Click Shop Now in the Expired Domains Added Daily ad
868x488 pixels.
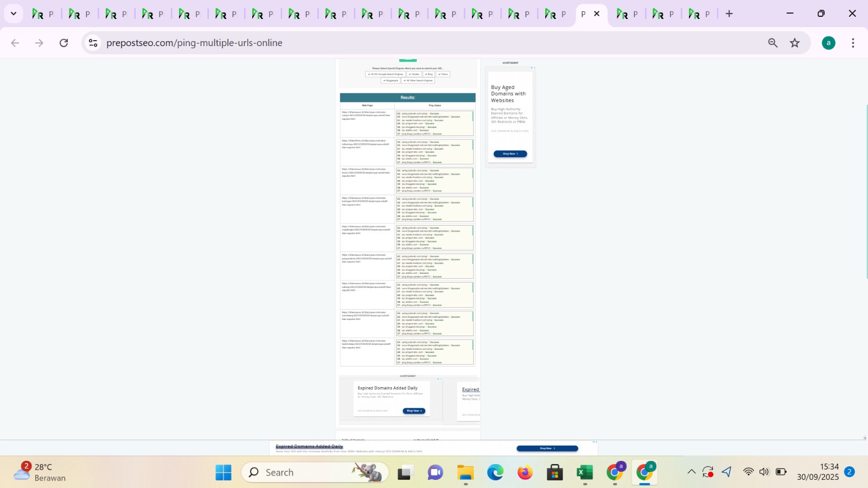tap(413, 411)
